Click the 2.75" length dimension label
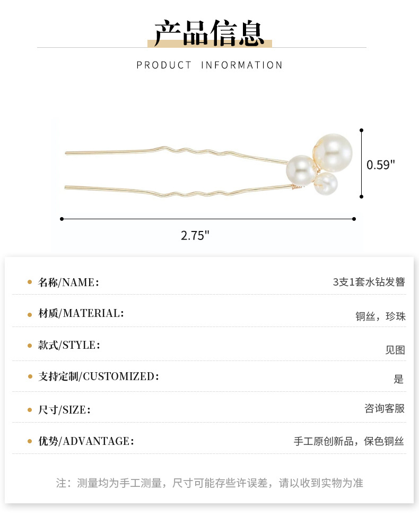419x532 pixels. (x=195, y=235)
